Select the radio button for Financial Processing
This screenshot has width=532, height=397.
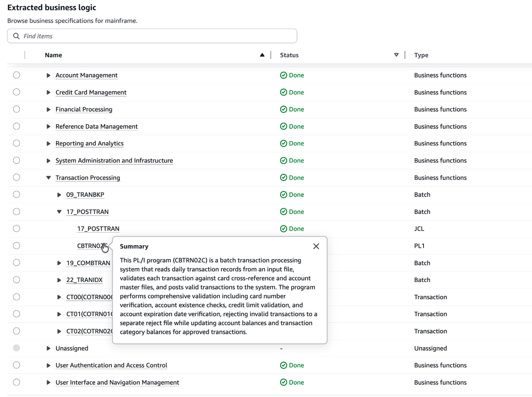coord(16,109)
